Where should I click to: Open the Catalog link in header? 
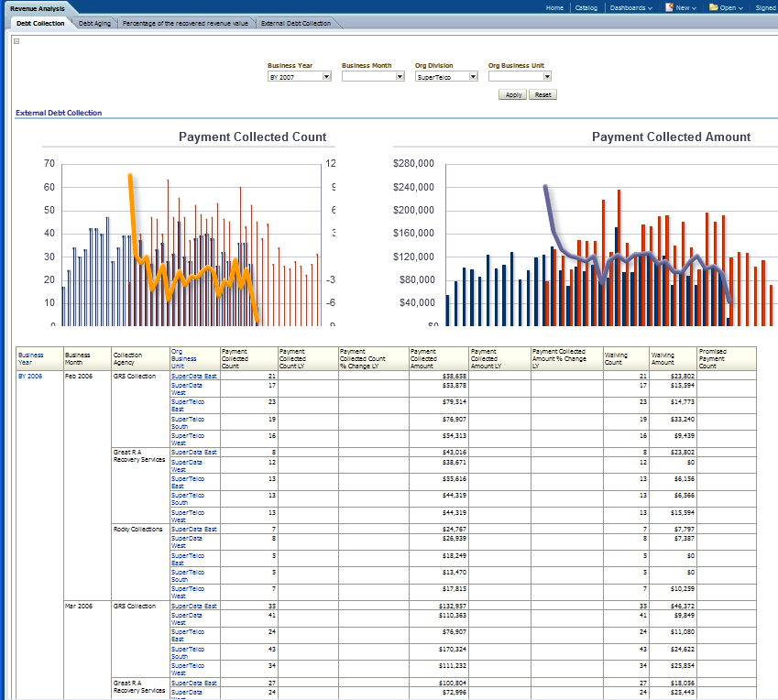586,8
